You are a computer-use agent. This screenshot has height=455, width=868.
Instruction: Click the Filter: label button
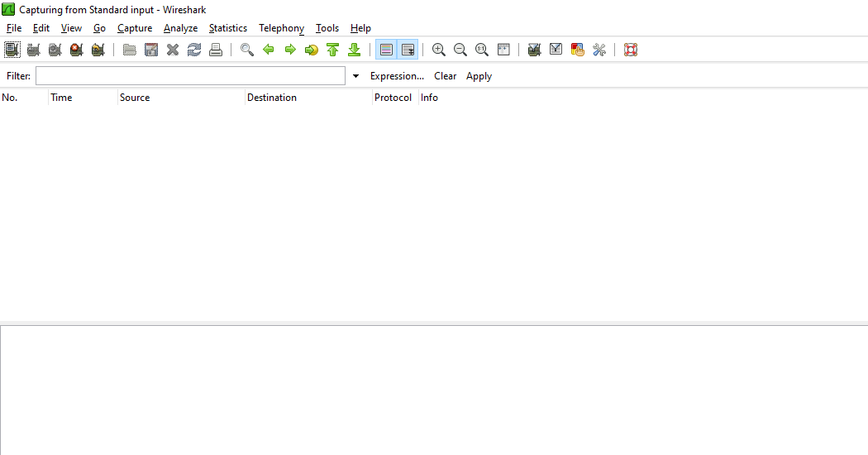click(x=18, y=76)
